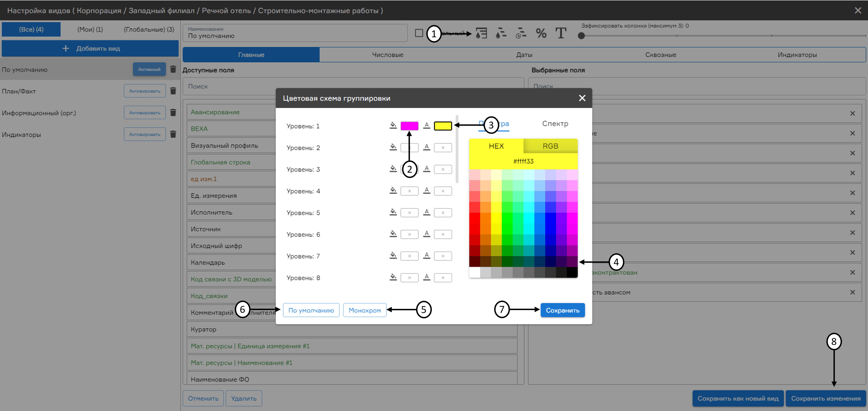The height and width of the screenshot is (411, 868).
Task: Select the Куратор available field
Action: click(x=352, y=329)
